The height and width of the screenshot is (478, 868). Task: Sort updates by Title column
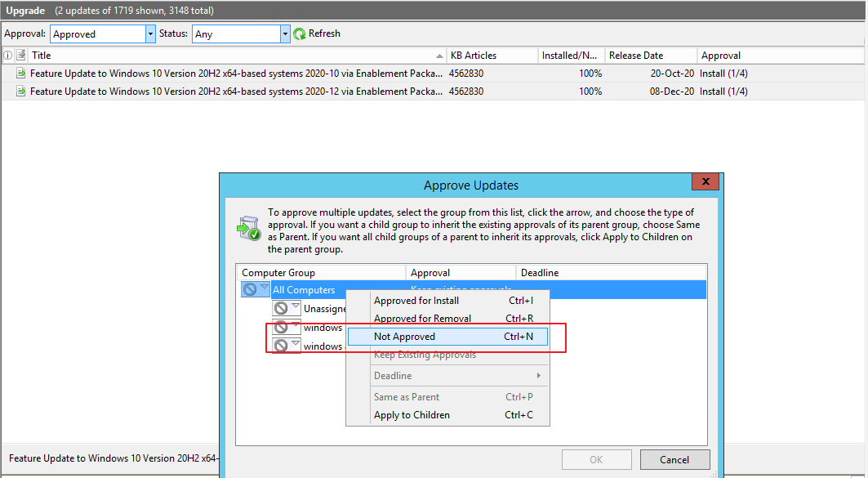(x=237, y=56)
